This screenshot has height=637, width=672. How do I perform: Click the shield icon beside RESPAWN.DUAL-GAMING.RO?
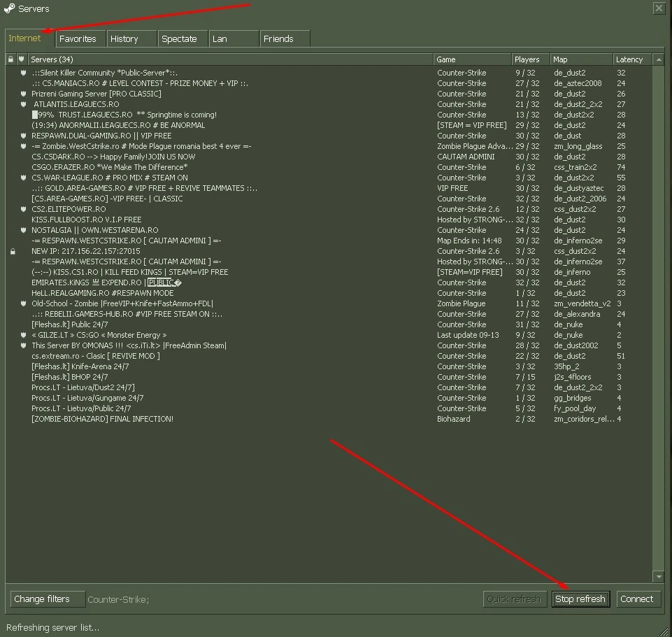tap(24, 136)
